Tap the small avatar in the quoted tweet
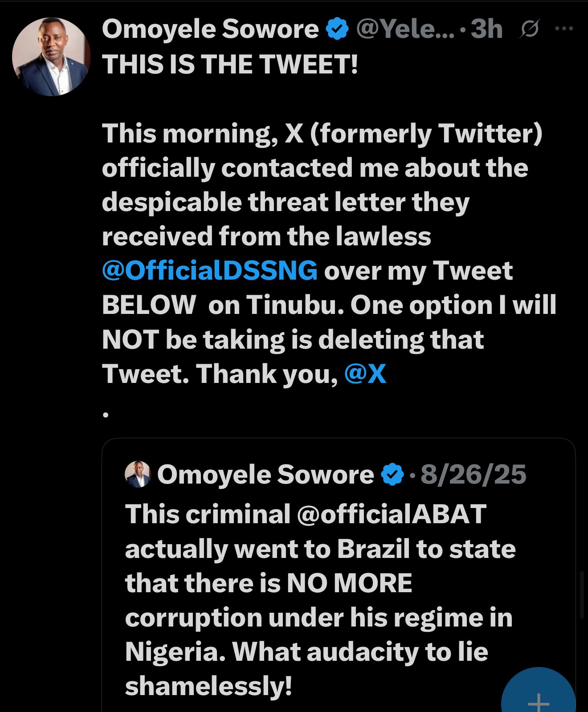Viewport: 588px width, 712px height. (138, 474)
